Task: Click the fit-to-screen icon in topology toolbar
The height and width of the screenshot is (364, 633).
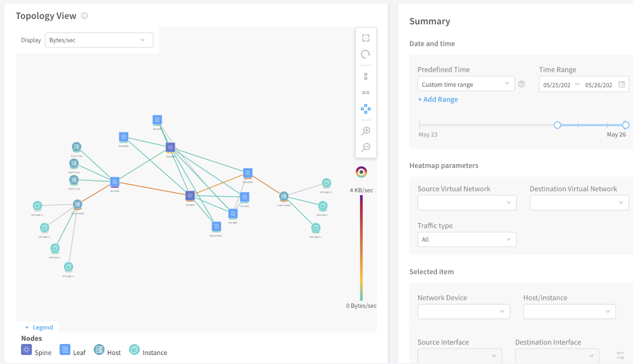Action: tap(366, 38)
